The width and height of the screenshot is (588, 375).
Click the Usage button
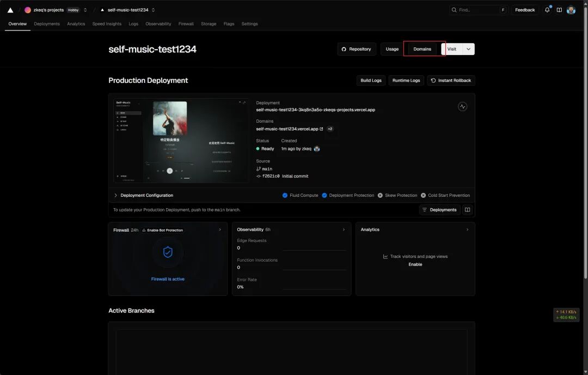392,49
